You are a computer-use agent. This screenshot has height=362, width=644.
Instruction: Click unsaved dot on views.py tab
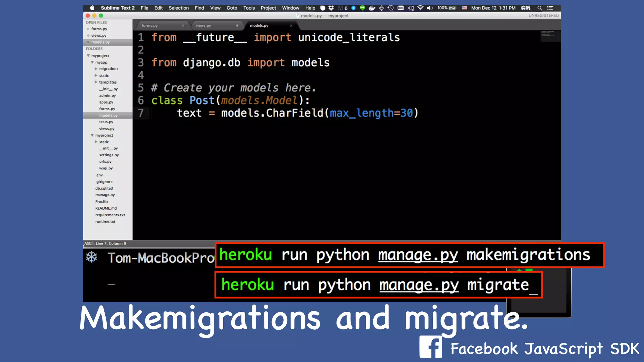[237, 25]
